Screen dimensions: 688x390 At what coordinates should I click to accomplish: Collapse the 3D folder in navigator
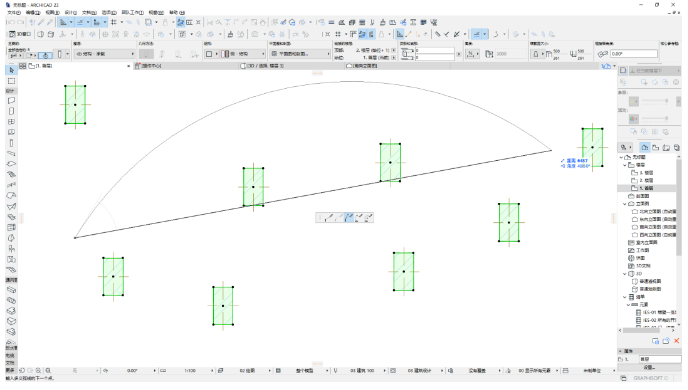625,274
